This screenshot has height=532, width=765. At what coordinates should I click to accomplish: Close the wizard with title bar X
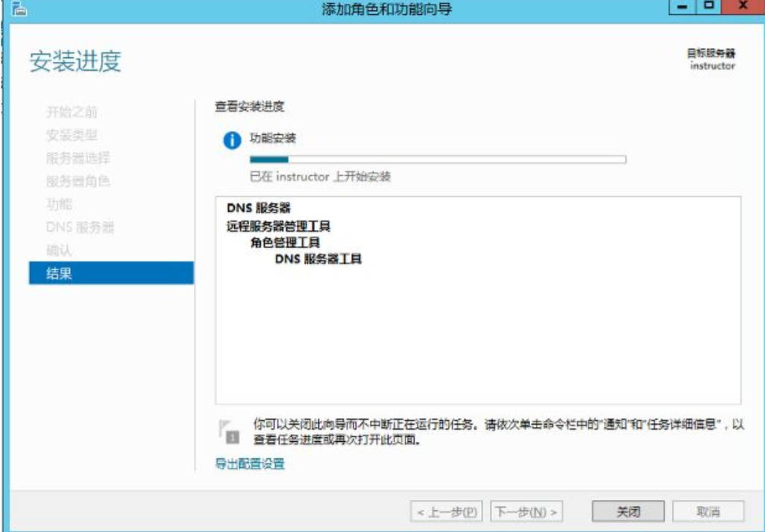coord(743,7)
